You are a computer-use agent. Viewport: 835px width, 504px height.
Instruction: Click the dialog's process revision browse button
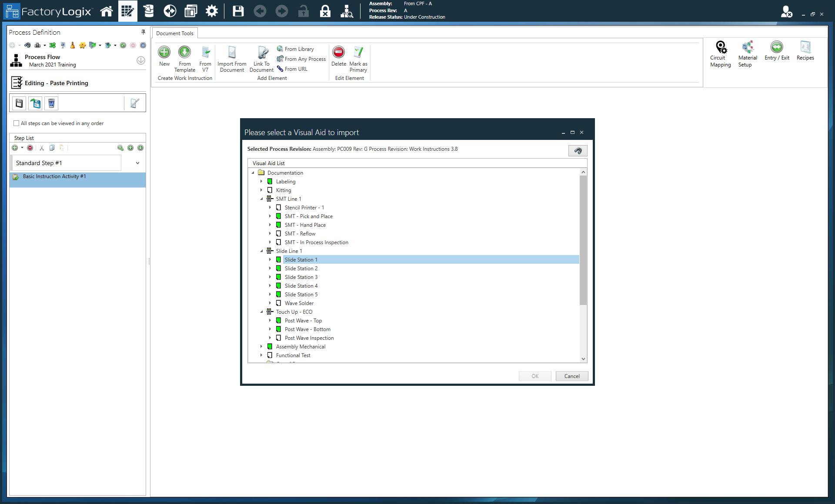578,151
